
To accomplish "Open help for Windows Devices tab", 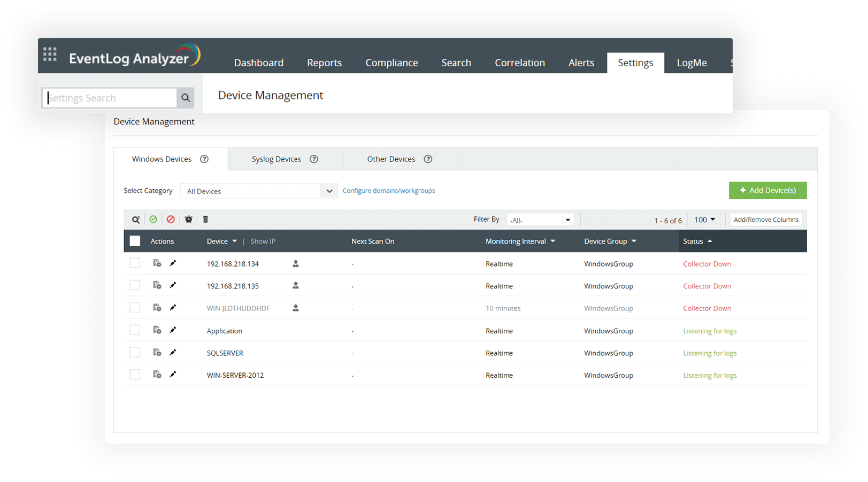I will coord(204,159).
